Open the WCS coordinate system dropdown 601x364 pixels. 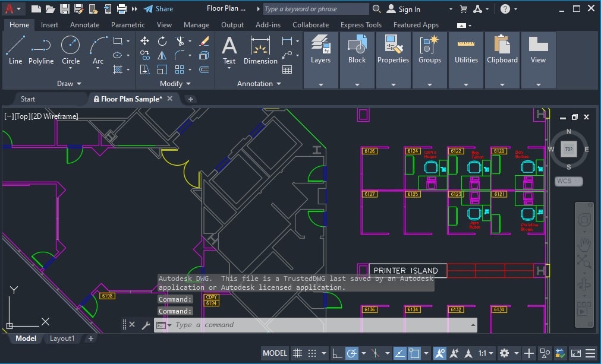(569, 181)
